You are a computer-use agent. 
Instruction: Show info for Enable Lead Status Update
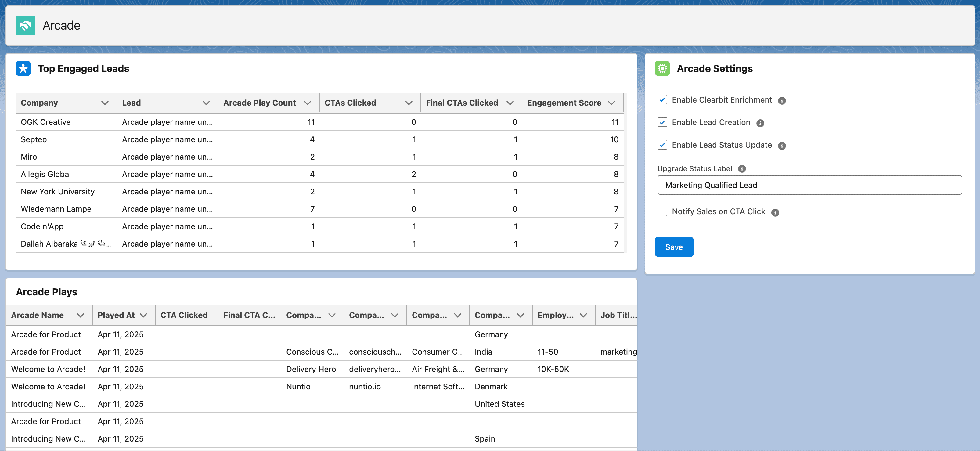782,146
